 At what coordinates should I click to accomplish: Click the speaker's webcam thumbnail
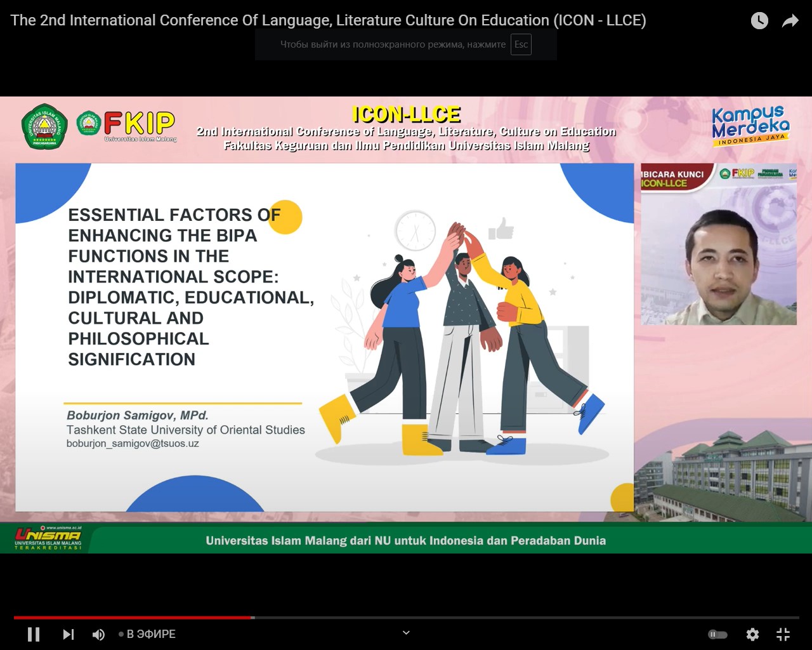point(719,244)
